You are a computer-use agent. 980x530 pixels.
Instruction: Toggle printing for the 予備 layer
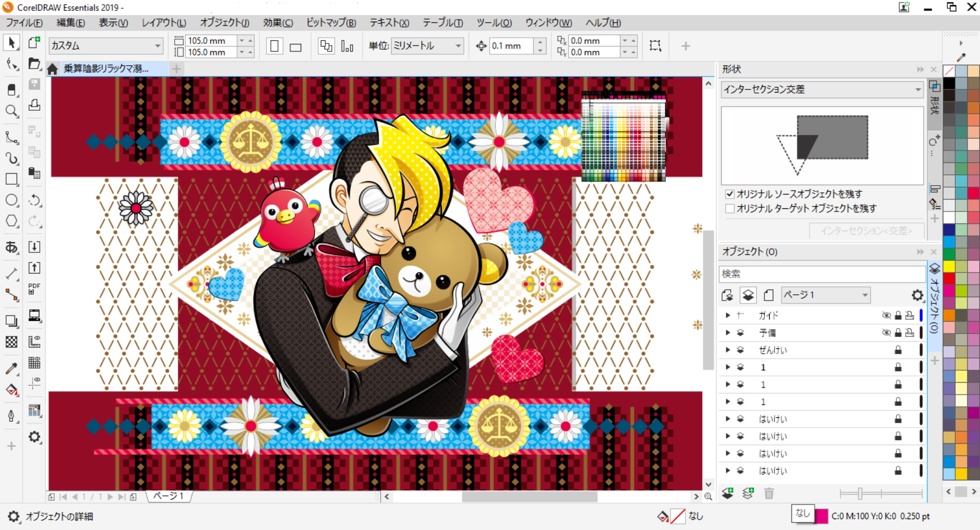pyautogui.click(x=910, y=332)
